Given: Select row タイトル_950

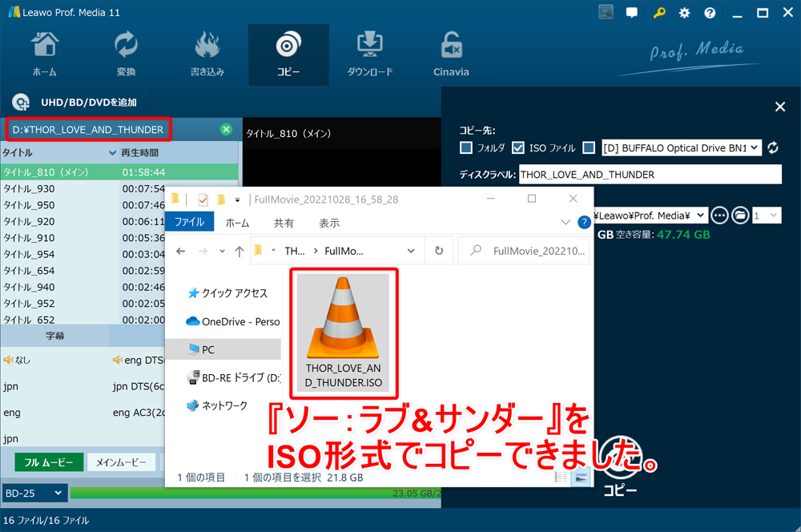Looking at the screenshot, I should point(84,205).
